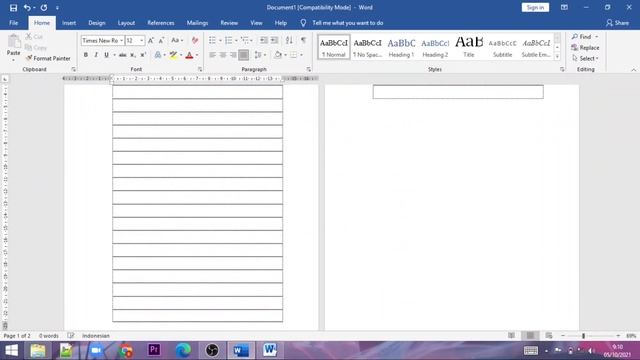This screenshot has height=360, width=640.
Task: Click the Share button
Action: [618, 23]
